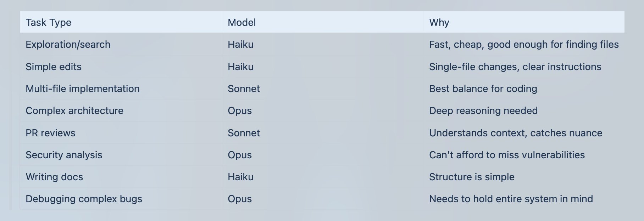The image size is (644, 221).
Task: Click Haiku in the Exploration/search row
Action: point(240,45)
